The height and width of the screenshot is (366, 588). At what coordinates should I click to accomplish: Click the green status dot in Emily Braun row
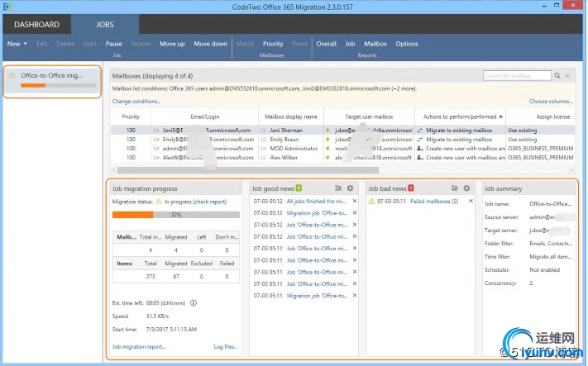tap(327, 140)
